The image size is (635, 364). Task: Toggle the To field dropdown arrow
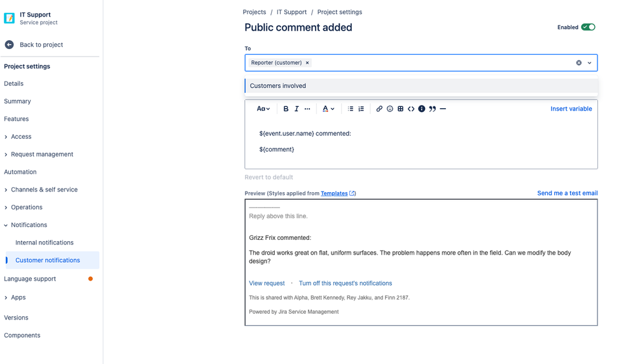click(x=590, y=63)
